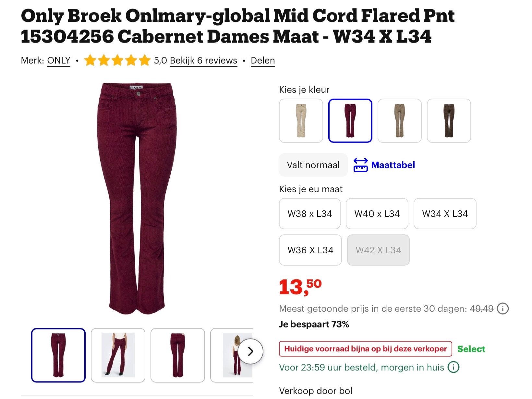Click the ONLY brand link

pos(59,60)
